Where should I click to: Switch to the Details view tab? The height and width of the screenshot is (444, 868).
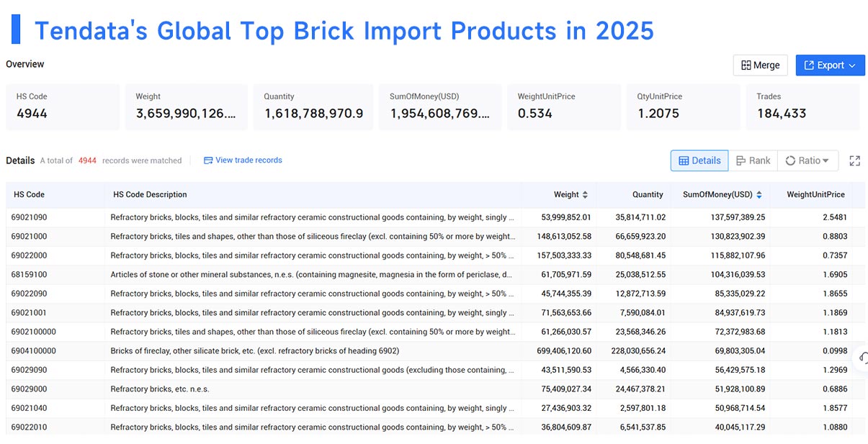pos(699,160)
